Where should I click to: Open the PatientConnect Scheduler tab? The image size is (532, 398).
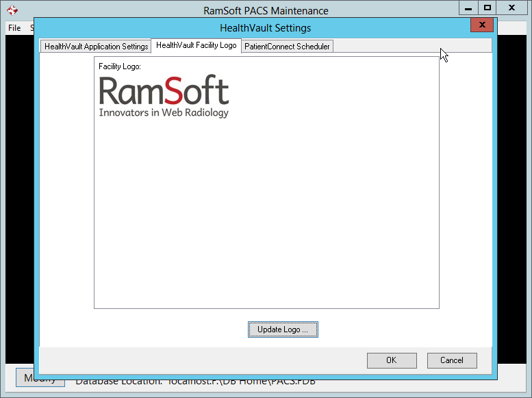[x=287, y=47]
